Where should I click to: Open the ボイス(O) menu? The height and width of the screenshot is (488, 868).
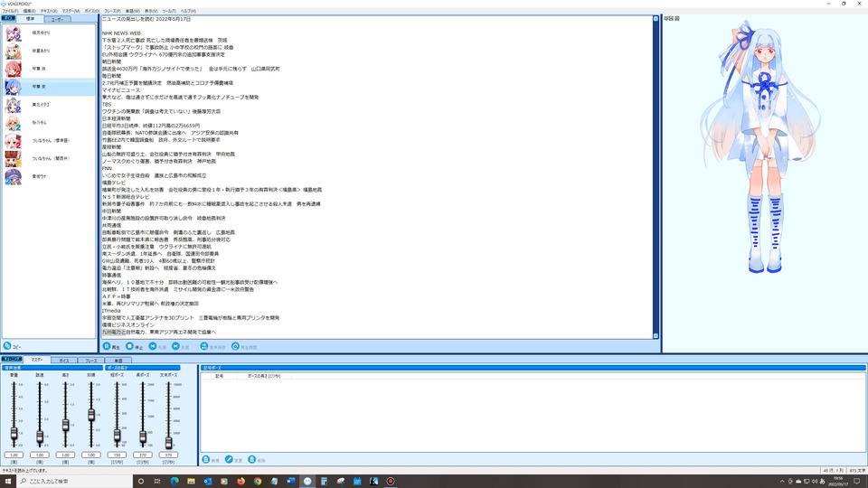(x=92, y=11)
